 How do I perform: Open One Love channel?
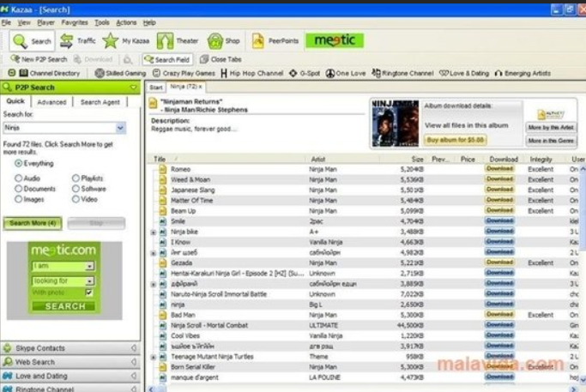(345, 73)
